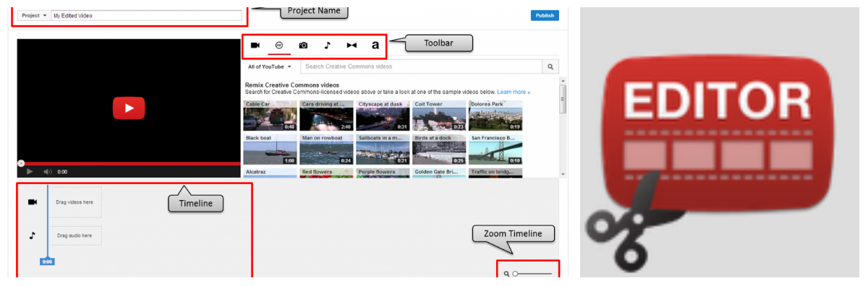Viewport: 868px width, 286px height.
Task: Select the San Francisco Bay Bridge thumbnail
Action: [x=495, y=149]
